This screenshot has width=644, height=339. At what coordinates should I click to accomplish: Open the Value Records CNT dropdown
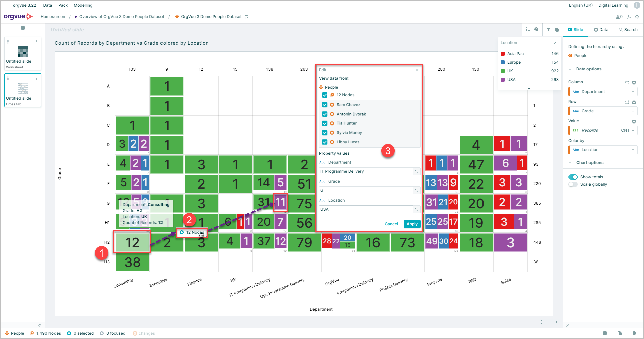point(603,130)
